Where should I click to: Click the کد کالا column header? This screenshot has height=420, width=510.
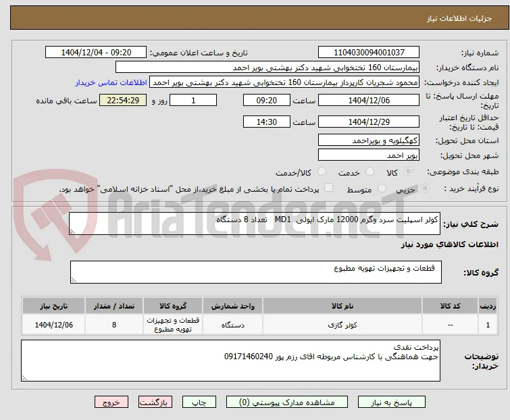click(x=450, y=306)
